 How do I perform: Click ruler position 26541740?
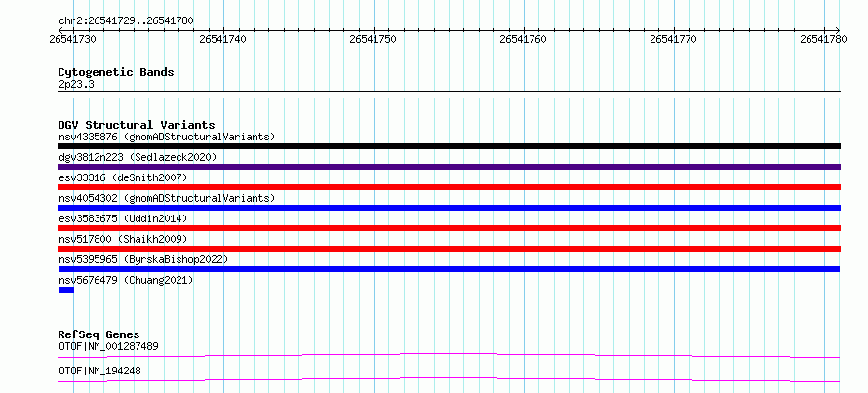point(223,39)
